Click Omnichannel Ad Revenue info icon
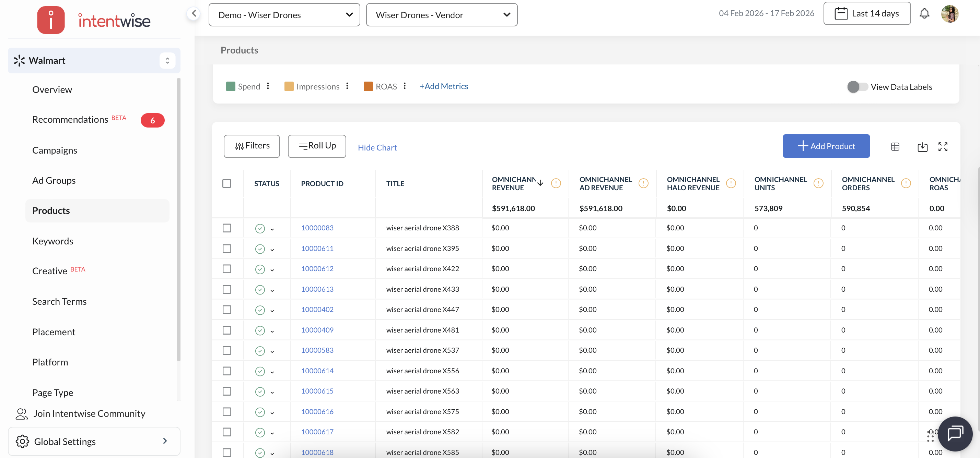The width and height of the screenshot is (980, 458). click(643, 184)
